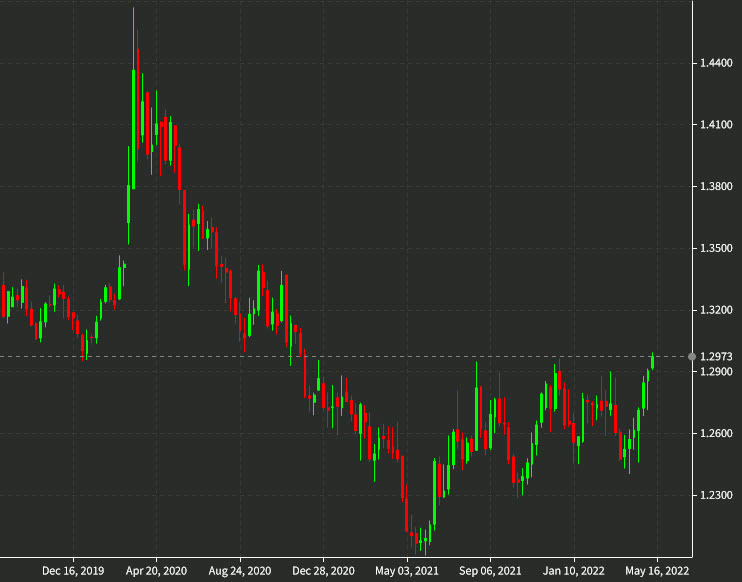Image resolution: width=742 pixels, height=582 pixels.
Task: Click the Jan 10, 2022 date label
Action: pyautogui.click(x=574, y=571)
